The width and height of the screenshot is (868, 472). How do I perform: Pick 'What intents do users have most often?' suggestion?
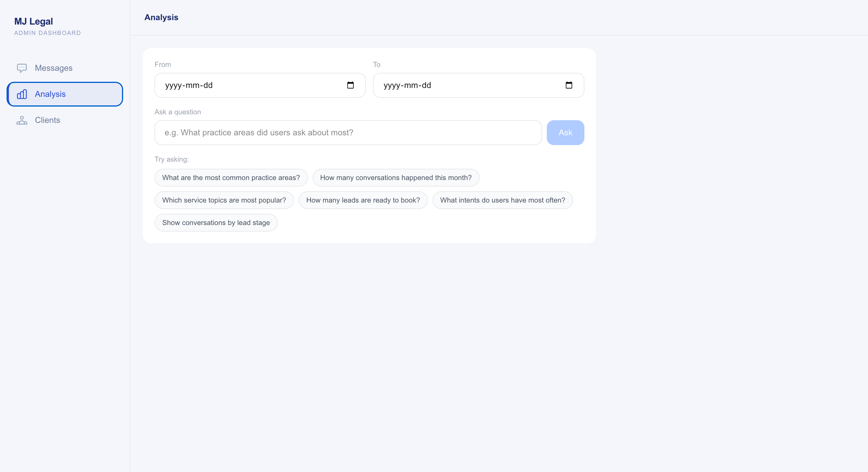point(502,200)
